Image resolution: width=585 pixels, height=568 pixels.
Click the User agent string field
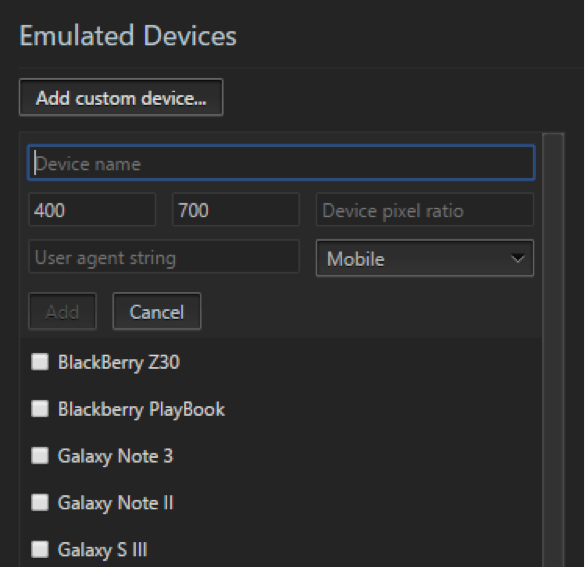164,256
